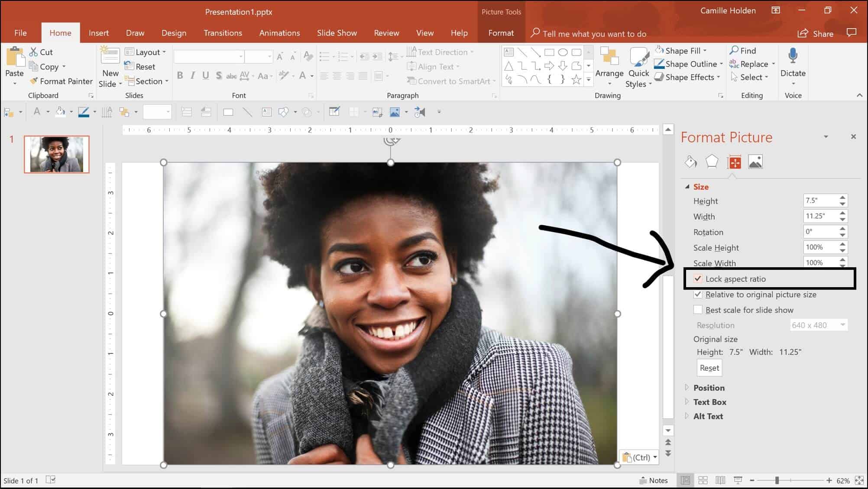Image resolution: width=868 pixels, height=489 pixels.
Task: Uncheck Relative to original picture size
Action: point(698,294)
